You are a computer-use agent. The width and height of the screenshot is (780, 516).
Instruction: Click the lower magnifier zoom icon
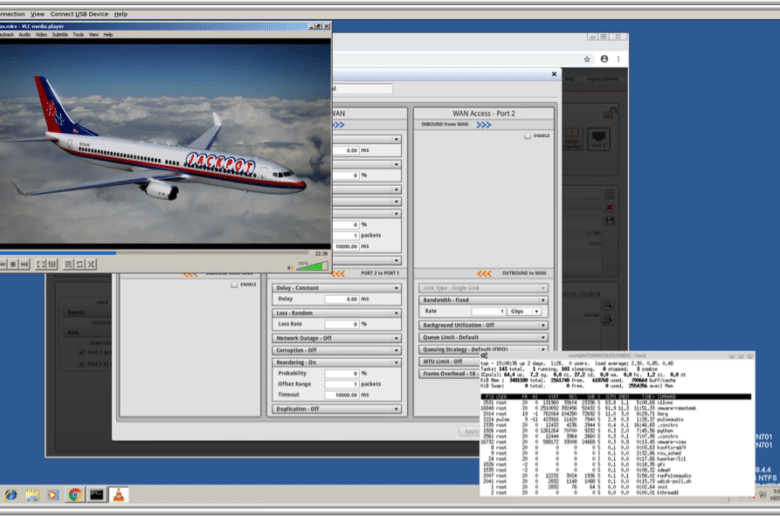click(x=608, y=319)
